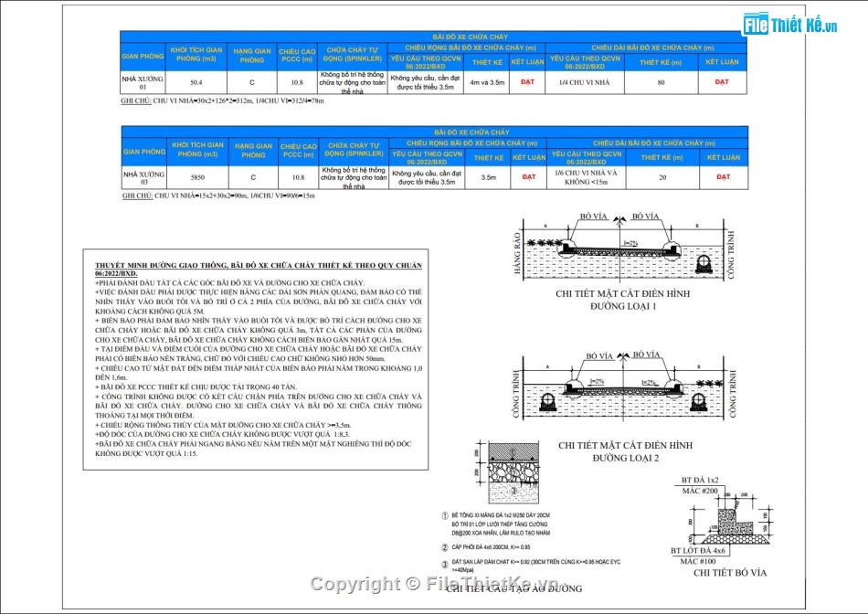Click the design length value '80'
868x614 pixels.
pyautogui.click(x=661, y=82)
